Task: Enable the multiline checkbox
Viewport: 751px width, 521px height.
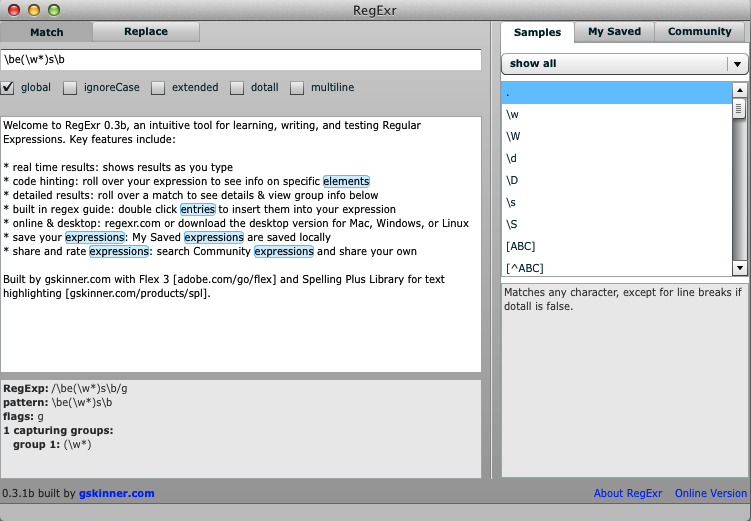Action: [297, 88]
